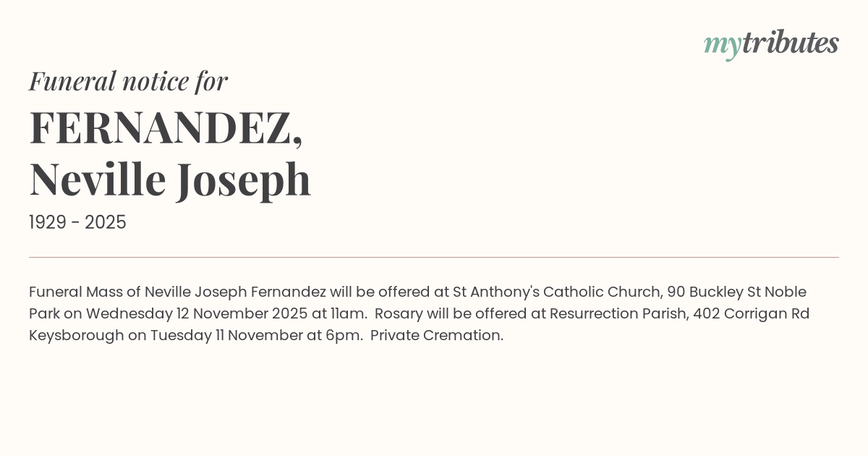
Task: Click "St Anthony's Catholic Church" text
Action: click(x=556, y=292)
